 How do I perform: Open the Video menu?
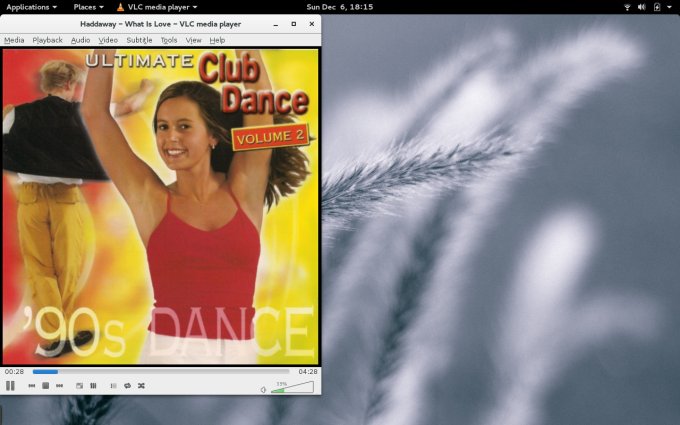click(x=108, y=40)
